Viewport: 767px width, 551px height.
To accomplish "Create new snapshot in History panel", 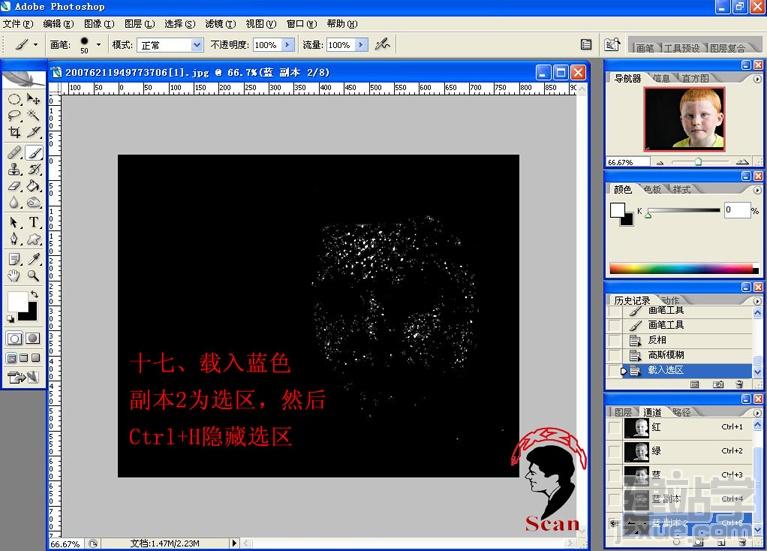I will tap(718, 385).
